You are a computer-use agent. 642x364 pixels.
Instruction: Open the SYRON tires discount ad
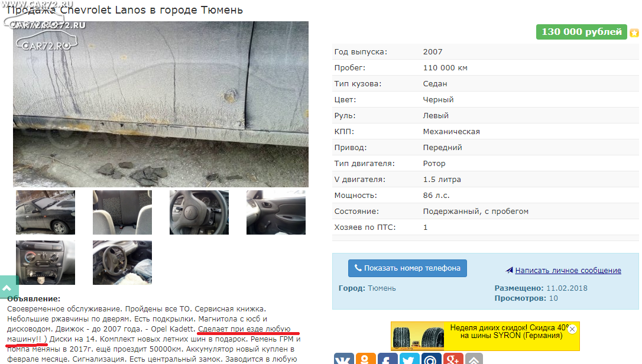click(485, 336)
